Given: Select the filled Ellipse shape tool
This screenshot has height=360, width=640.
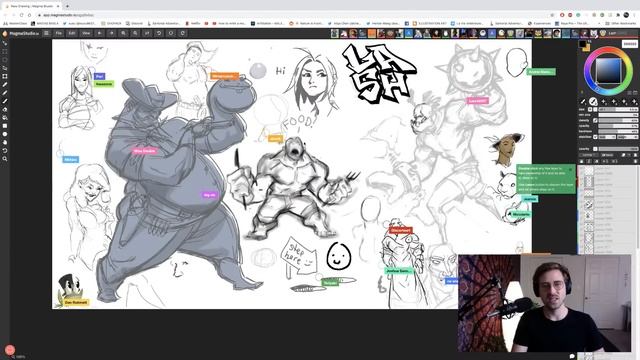Looking at the screenshot, I should (x=5, y=134).
